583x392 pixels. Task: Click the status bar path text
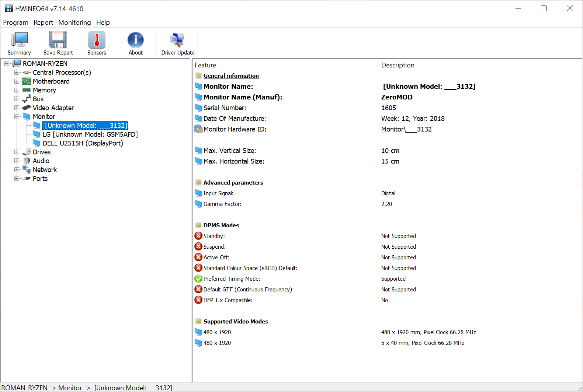click(87, 388)
